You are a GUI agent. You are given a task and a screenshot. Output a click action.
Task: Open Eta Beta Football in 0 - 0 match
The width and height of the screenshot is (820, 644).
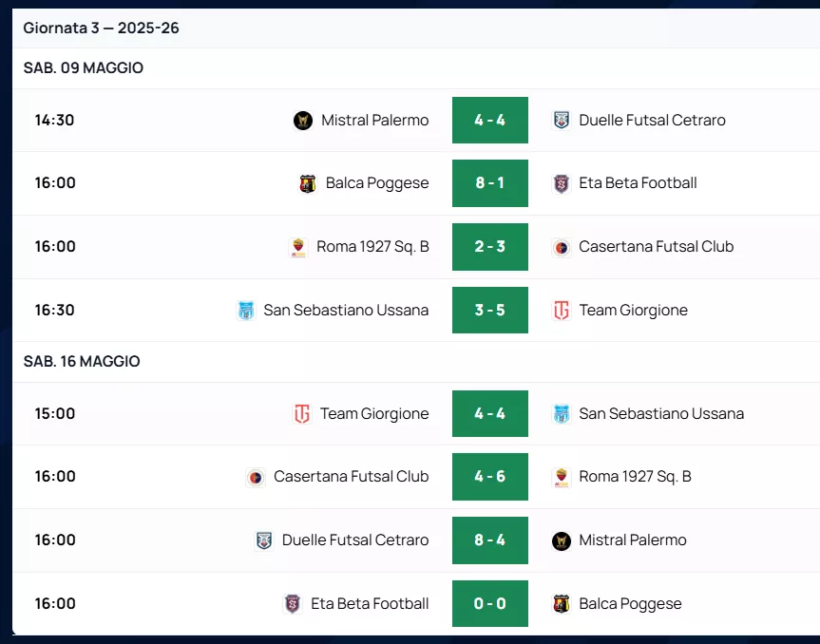click(370, 604)
